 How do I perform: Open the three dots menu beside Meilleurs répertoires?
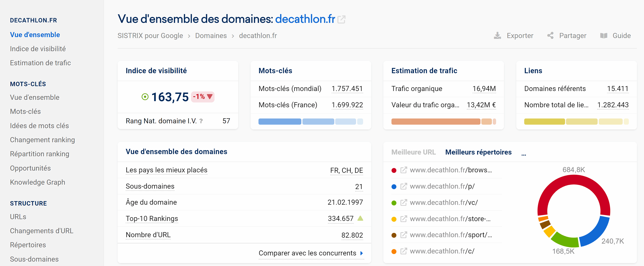click(x=524, y=154)
